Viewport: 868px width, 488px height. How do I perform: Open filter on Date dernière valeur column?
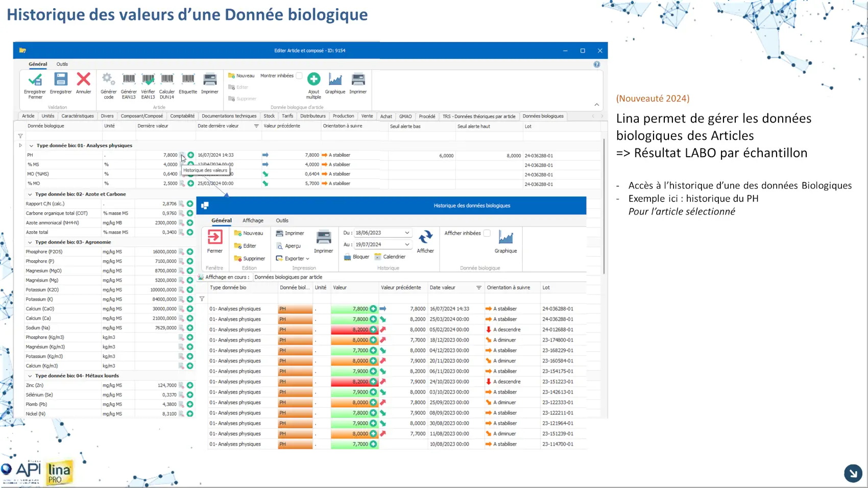click(x=256, y=126)
